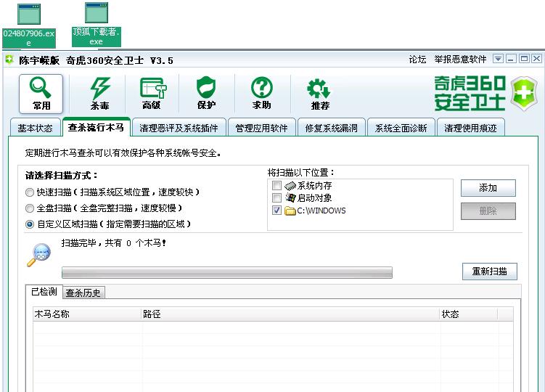Screen dimensions: 545x392
Task: Switch to 管理应用软件 tab
Action: click(x=261, y=128)
